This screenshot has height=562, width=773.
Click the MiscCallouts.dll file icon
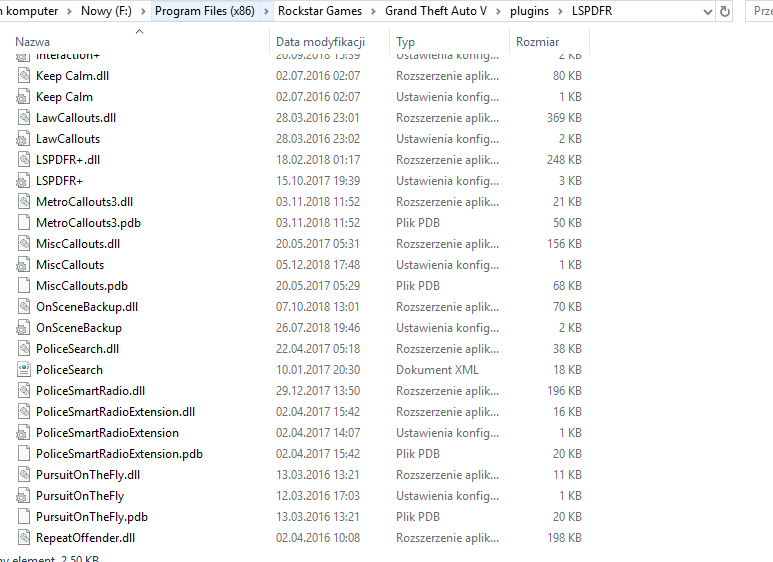point(23,244)
